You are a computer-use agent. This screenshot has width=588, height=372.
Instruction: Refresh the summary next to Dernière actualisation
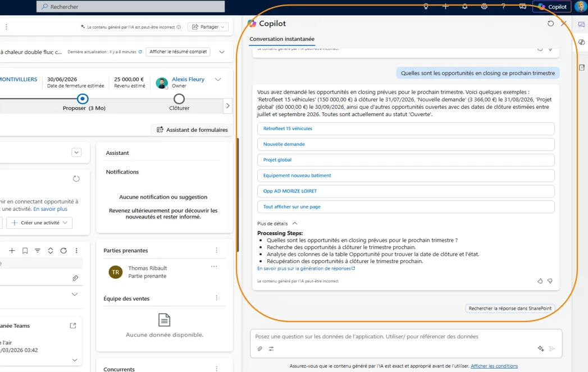(140, 52)
